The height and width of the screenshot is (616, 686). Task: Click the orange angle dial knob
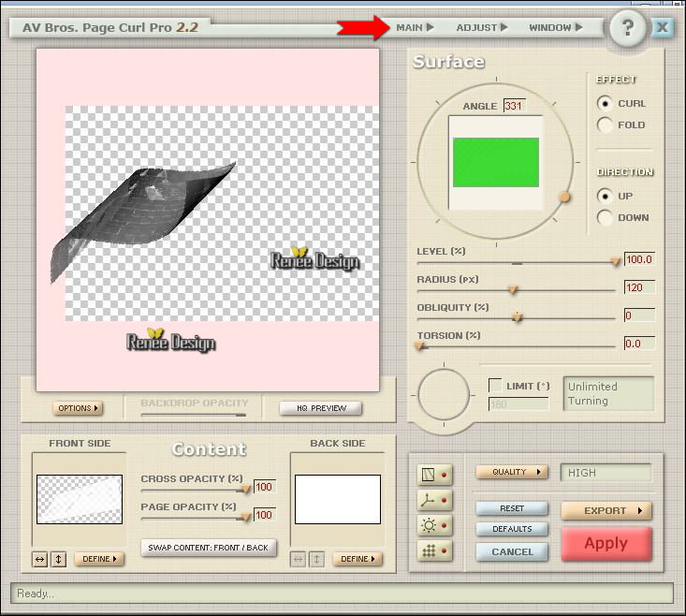coord(565,198)
